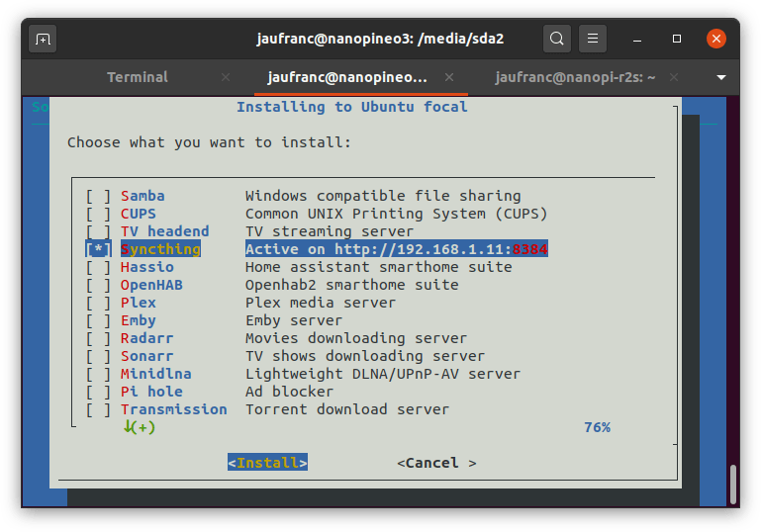Click the green down-arrow more-items indicator
The height and width of the screenshot is (532, 761).
[x=140, y=427]
